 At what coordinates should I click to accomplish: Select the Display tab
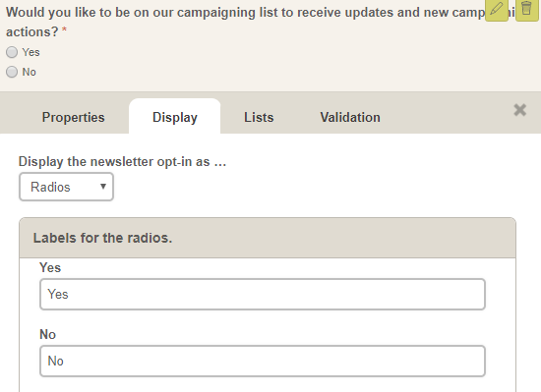pos(174,117)
